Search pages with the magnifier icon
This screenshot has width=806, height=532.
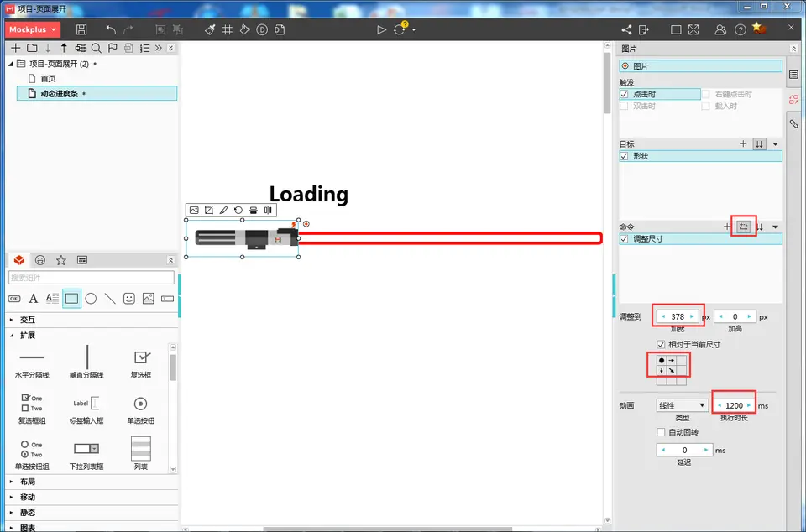tap(96, 48)
